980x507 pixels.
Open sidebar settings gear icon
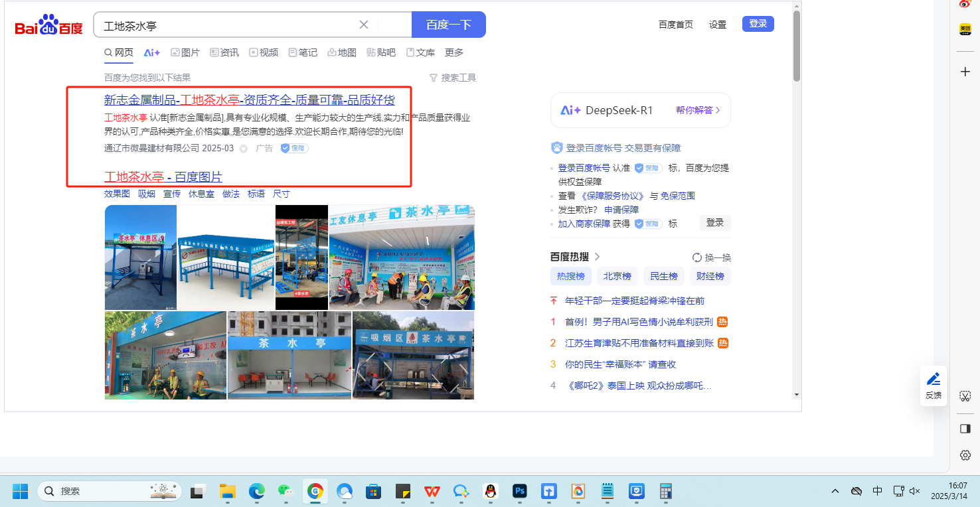point(965,455)
